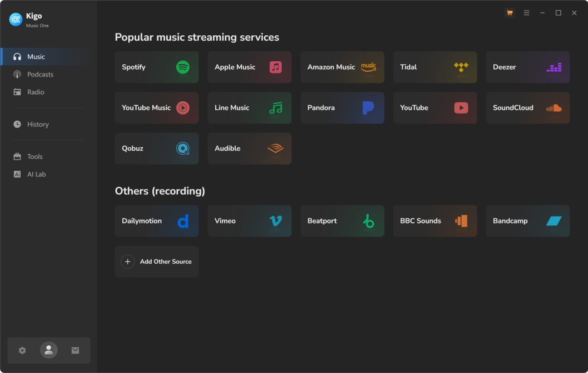Open the user account avatar
Image resolution: width=588 pixels, height=373 pixels.
[49, 350]
